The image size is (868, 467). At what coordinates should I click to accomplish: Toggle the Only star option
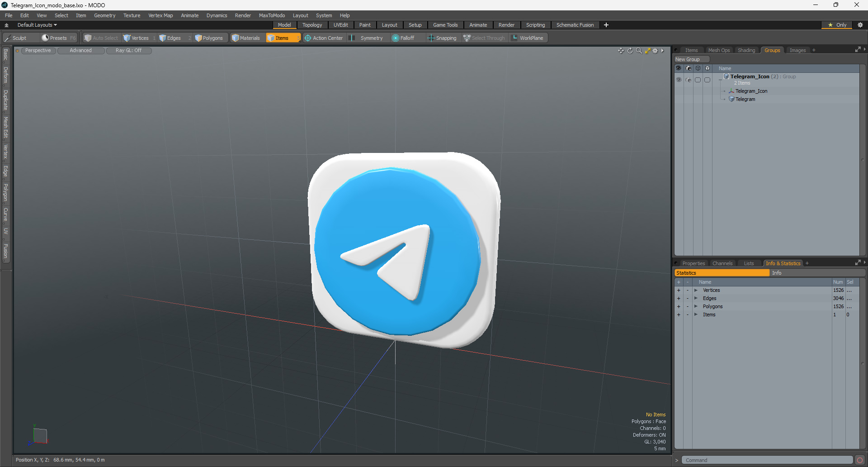[837, 25]
